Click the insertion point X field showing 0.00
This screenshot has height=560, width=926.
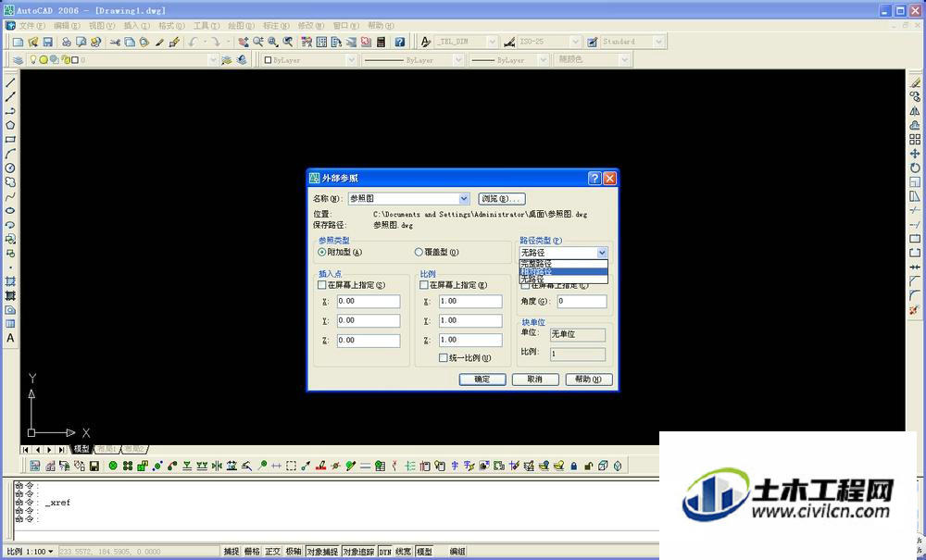[369, 301]
